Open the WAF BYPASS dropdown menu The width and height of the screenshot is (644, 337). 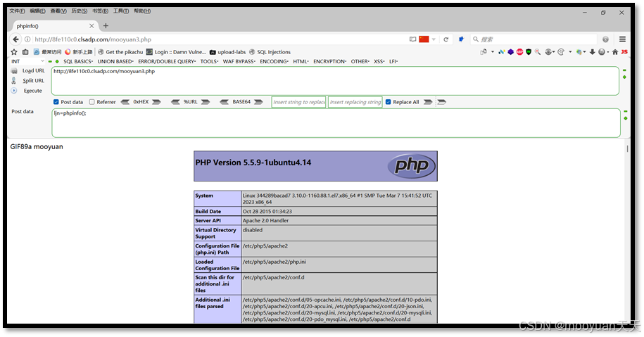click(x=239, y=62)
